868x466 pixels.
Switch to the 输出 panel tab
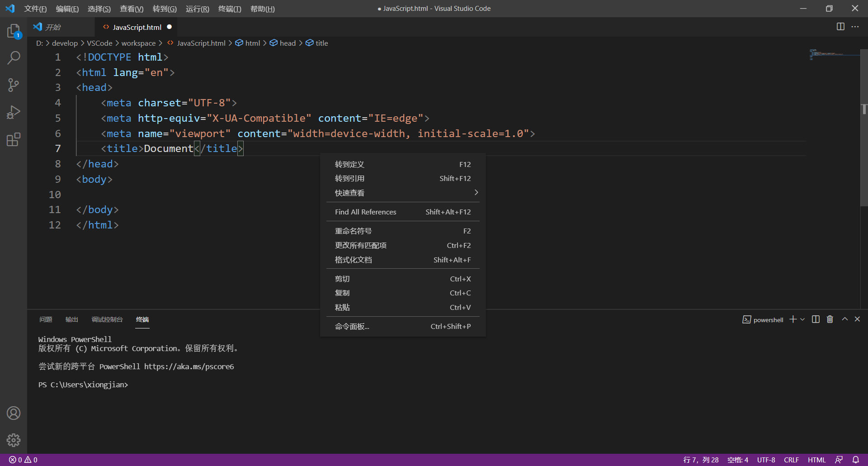coord(71,319)
